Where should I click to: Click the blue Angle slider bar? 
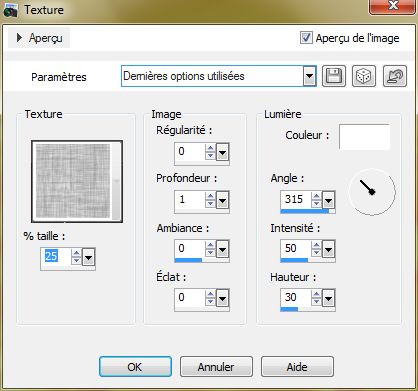tap(305, 211)
